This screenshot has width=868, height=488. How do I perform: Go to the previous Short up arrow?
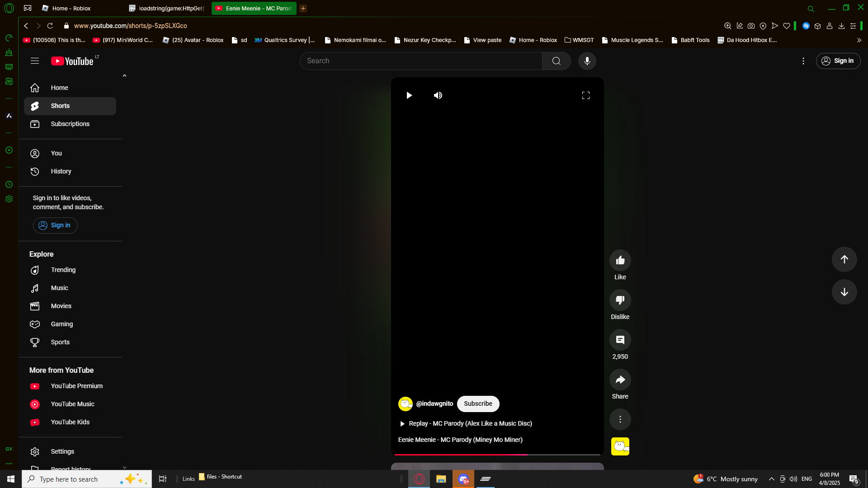pos(844,259)
